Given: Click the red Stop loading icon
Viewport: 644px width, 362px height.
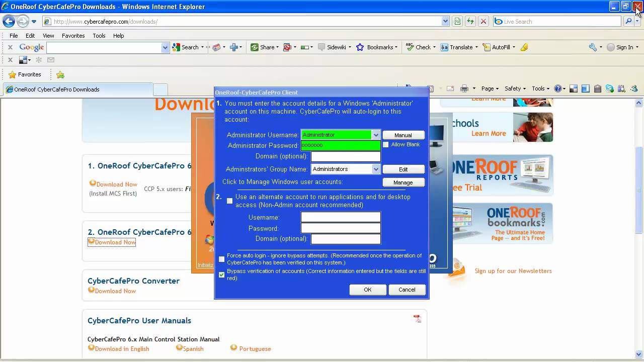Looking at the screenshot, I should (484, 21).
